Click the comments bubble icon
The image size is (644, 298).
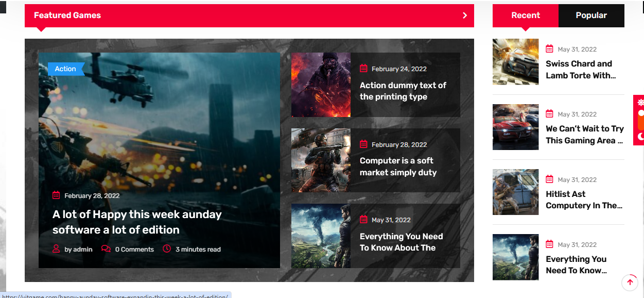point(106,249)
